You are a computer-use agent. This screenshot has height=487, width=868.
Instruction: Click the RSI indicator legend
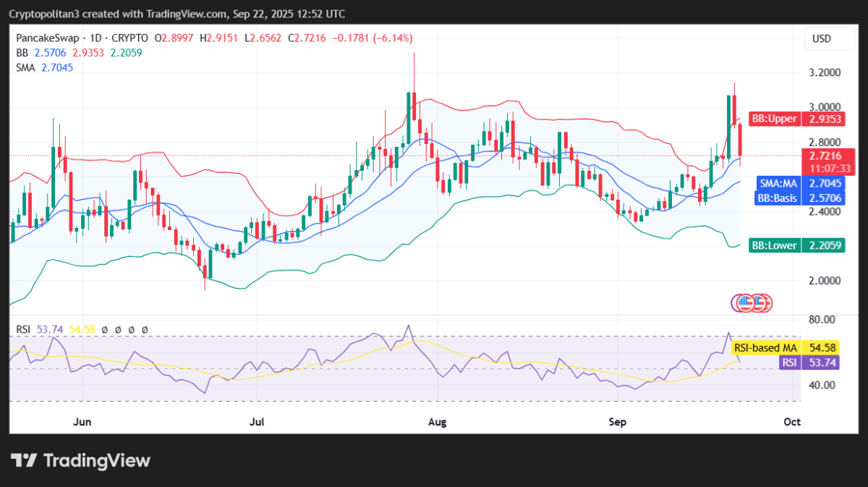point(23,329)
